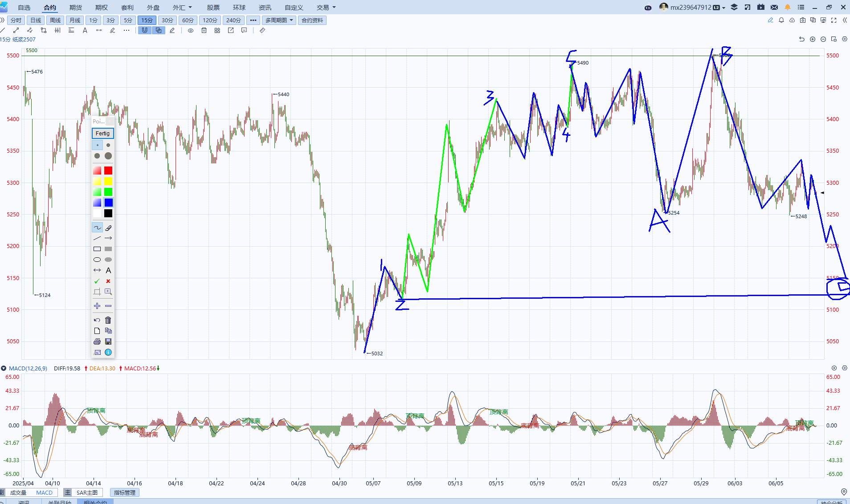This screenshot has height=504, width=850.
Task: Open account mx239647912 dropdown arrow
Action: 723,8
